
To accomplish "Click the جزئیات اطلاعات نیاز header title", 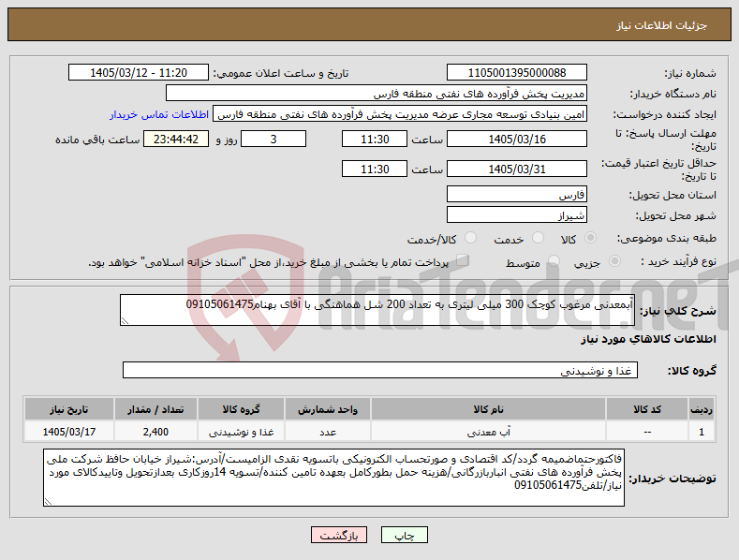I will [661, 25].
